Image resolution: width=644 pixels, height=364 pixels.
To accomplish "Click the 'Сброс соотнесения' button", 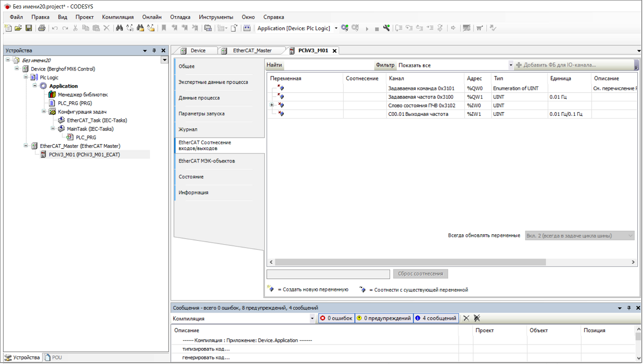I will [421, 273].
